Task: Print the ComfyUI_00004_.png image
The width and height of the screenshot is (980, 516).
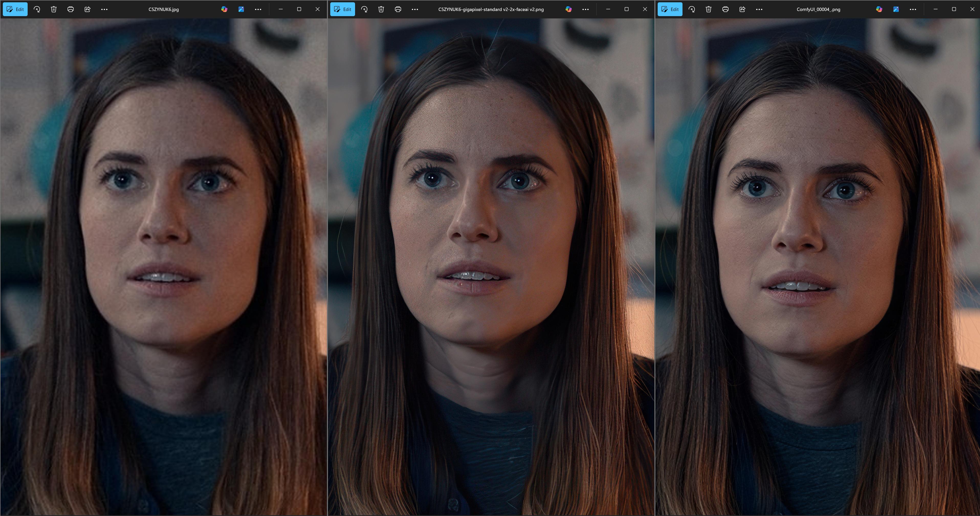Action: pyautogui.click(x=725, y=9)
